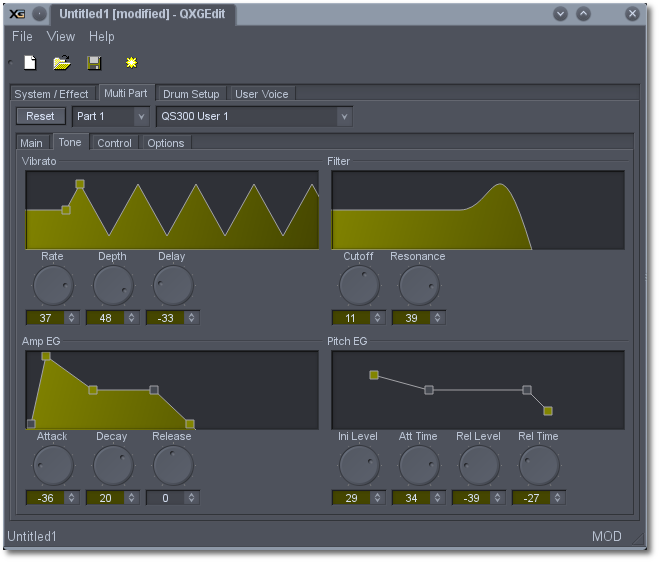This screenshot has width=659, height=562.
Task: Switch to the Drum Setup tab
Action: coord(191,94)
